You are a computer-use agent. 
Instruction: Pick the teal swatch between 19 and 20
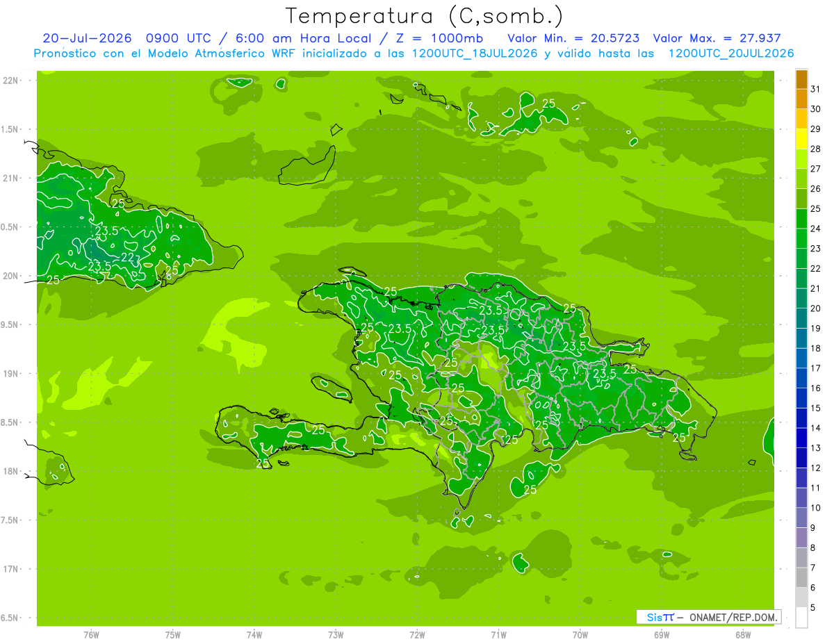(x=801, y=319)
